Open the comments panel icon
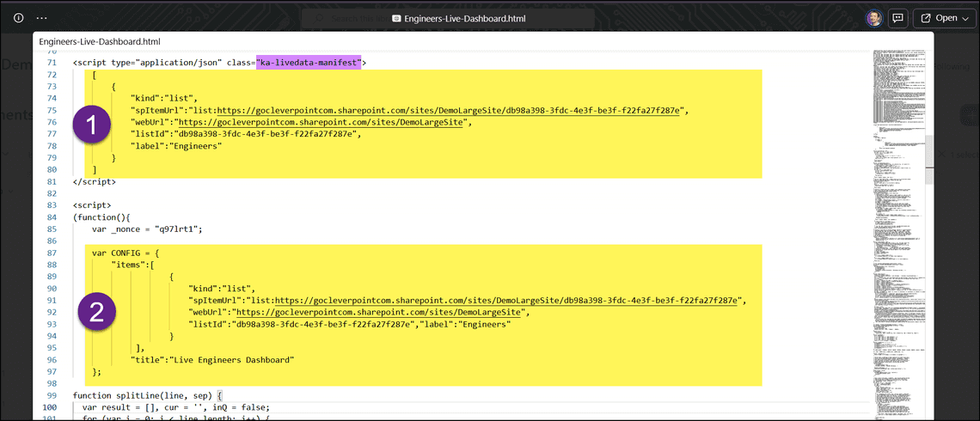 (898, 18)
